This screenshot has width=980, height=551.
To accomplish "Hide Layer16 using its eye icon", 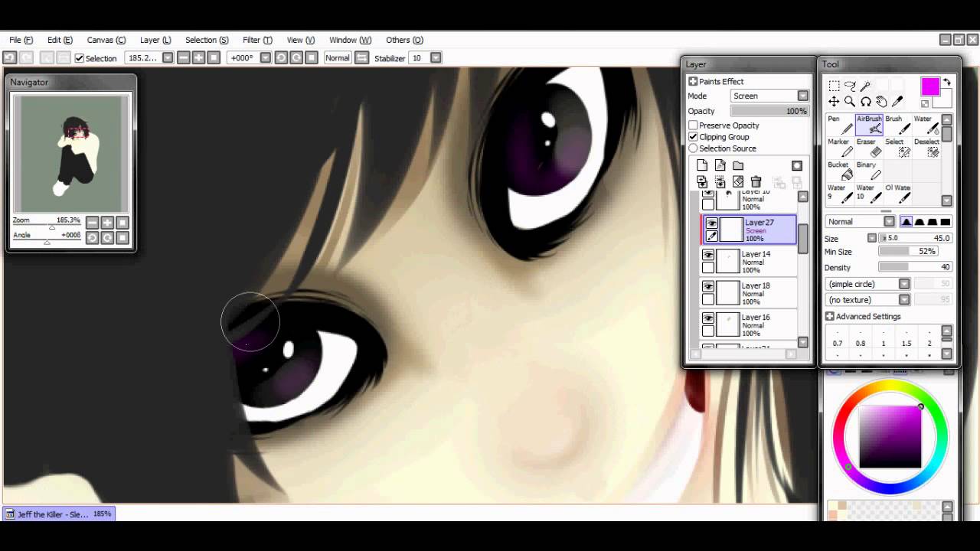I will [708, 318].
